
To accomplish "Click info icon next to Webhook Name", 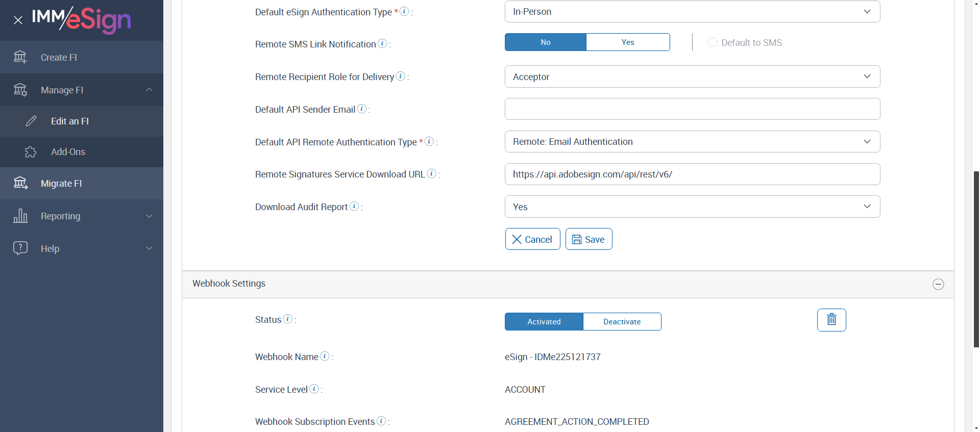I will tap(325, 357).
